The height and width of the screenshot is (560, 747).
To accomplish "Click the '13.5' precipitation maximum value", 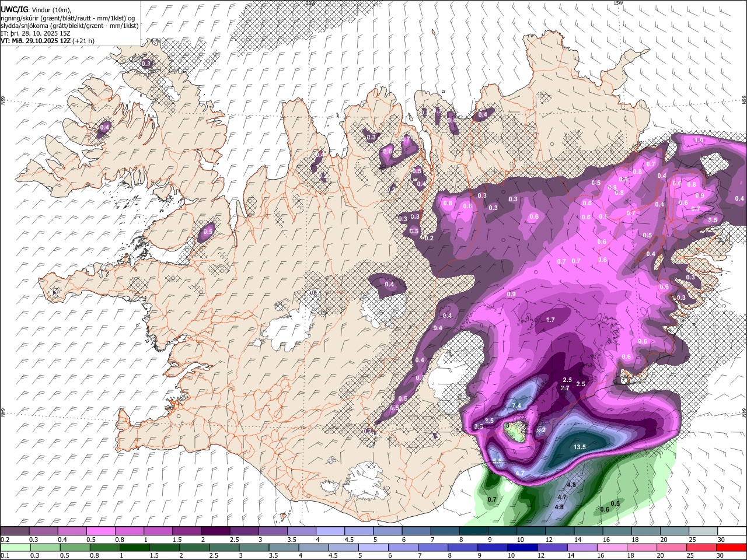I will [x=580, y=447].
